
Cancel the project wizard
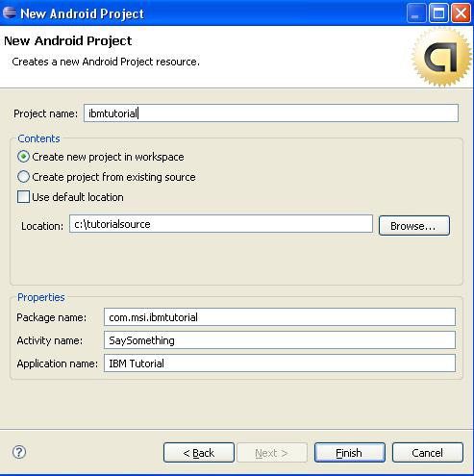(x=428, y=453)
